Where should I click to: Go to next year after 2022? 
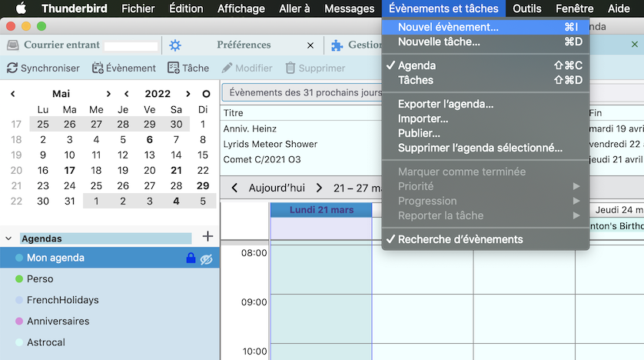click(188, 94)
